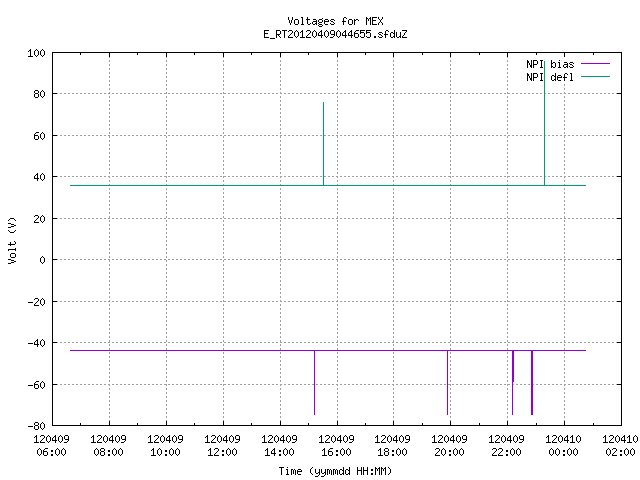Click y-axis tick label 0
Viewport: 640px width, 480px height.
coord(42,260)
